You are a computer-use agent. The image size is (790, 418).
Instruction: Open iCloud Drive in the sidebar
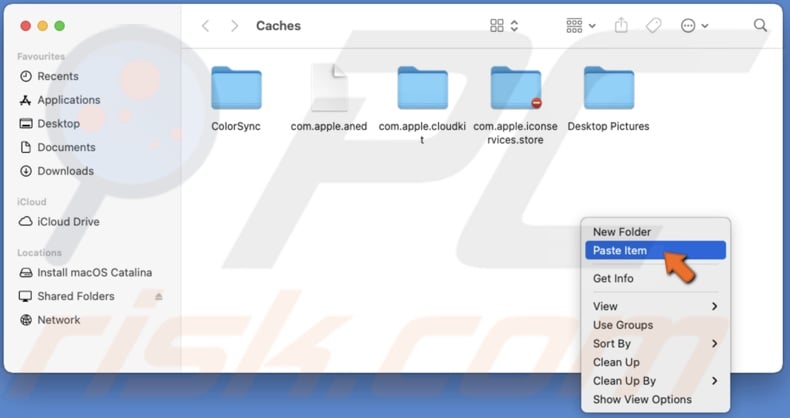[x=59, y=222]
